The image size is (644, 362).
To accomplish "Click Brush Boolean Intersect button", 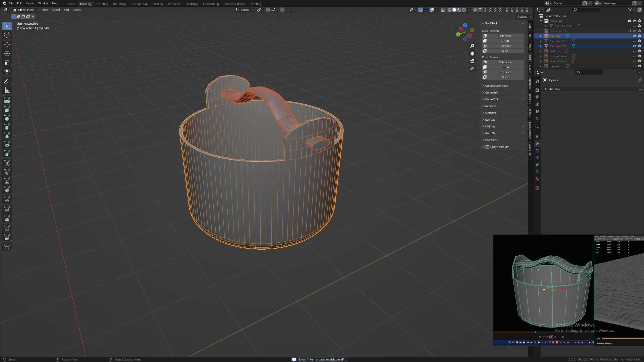I will click(503, 72).
